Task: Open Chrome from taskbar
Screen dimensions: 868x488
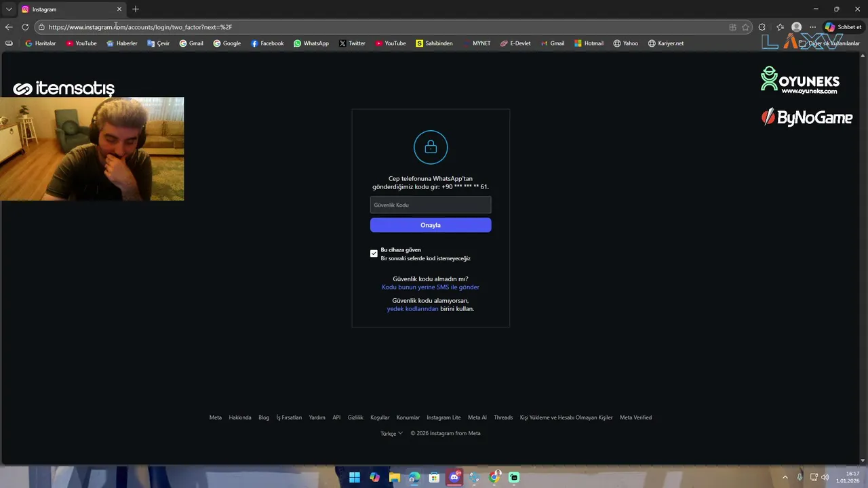Action: pyautogui.click(x=494, y=477)
